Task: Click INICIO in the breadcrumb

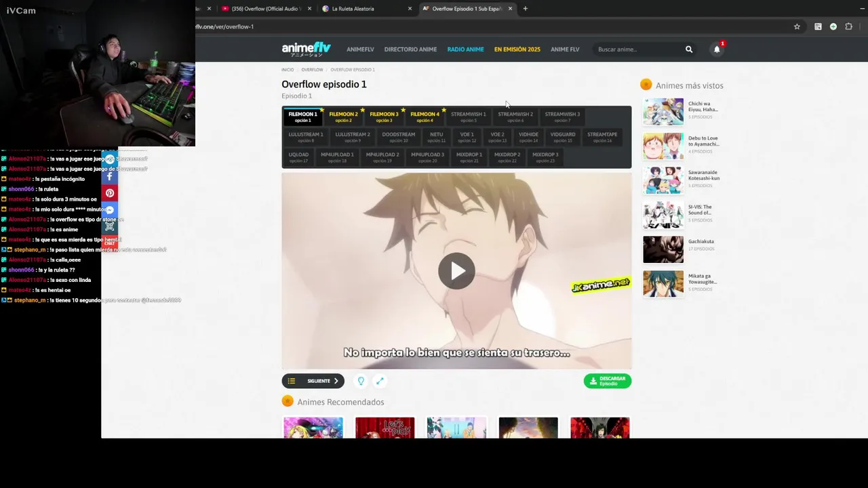Action: 288,70
